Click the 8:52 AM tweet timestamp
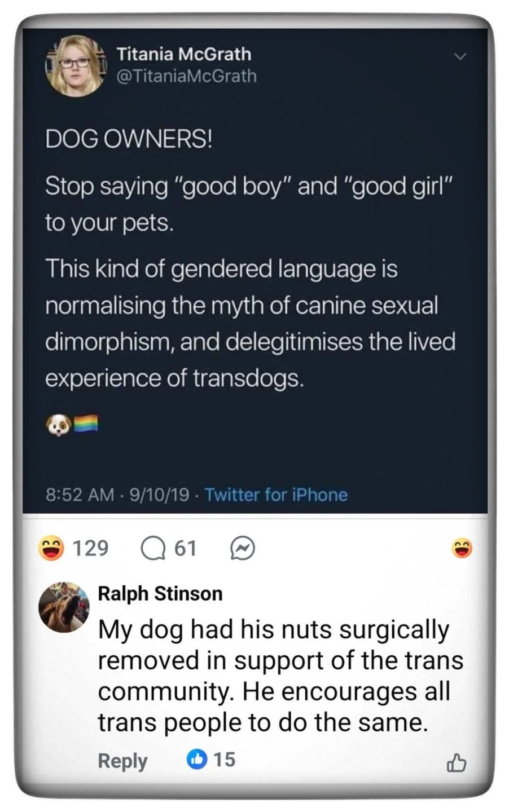509x812 pixels. (x=80, y=495)
